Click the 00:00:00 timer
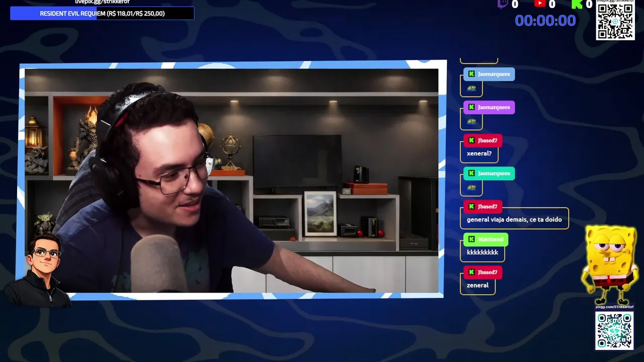644x362 pixels. [x=545, y=21]
